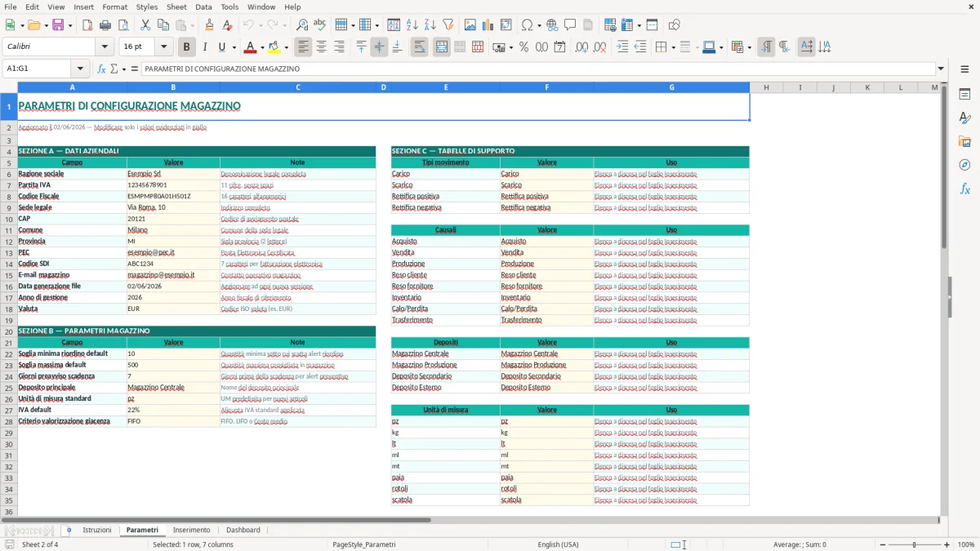Click the AutoFilter funnel icon
This screenshot has width=980, height=551.
coord(448,25)
